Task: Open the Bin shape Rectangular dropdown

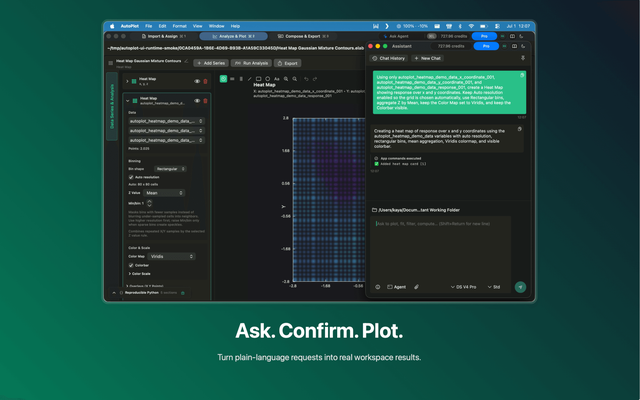Action: click(170, 169)
